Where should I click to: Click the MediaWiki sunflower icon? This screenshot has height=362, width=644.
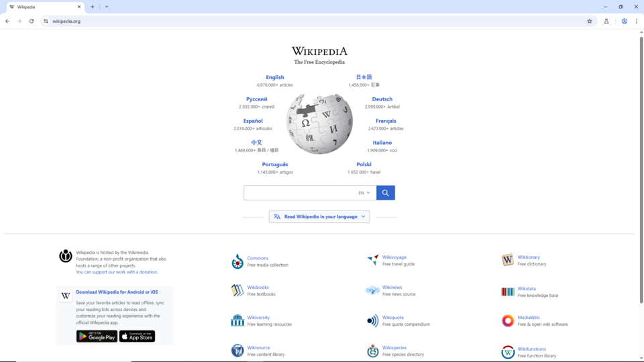coord(508,320)
